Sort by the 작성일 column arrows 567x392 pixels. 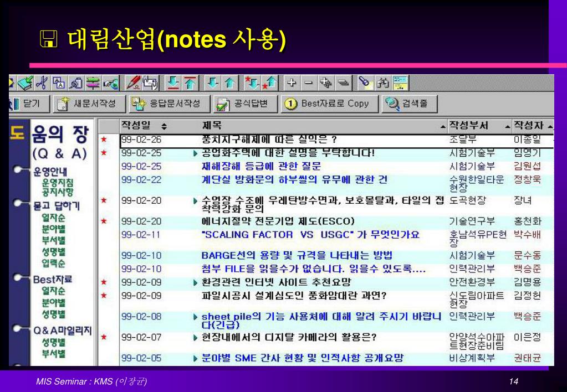164,126
